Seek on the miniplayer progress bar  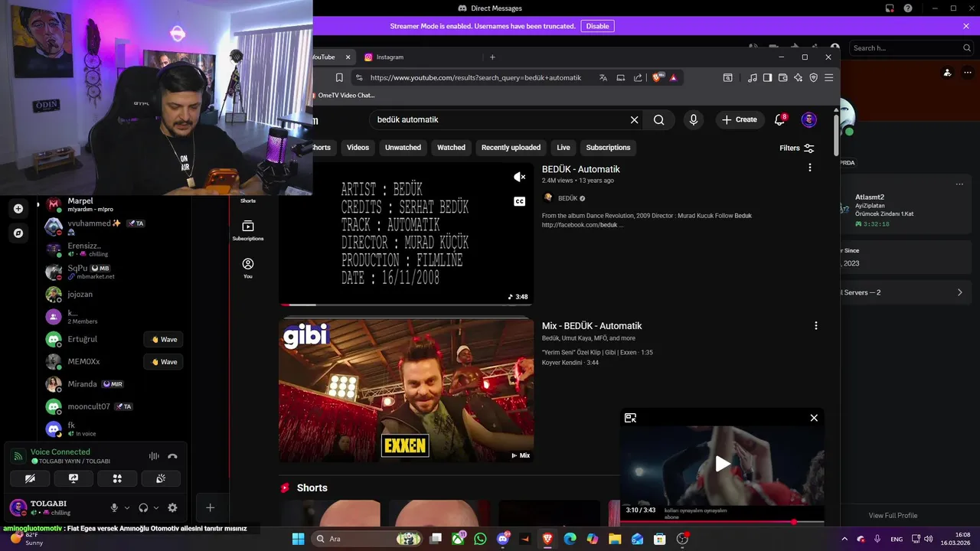point(722,522)
